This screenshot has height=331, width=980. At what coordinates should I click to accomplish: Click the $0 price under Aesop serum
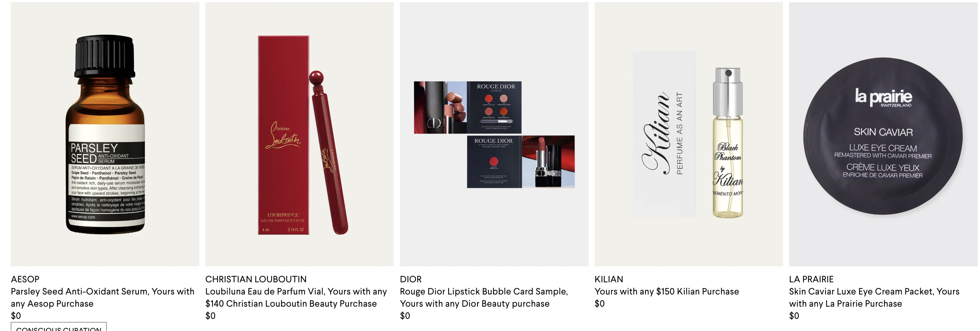[16, 316]
